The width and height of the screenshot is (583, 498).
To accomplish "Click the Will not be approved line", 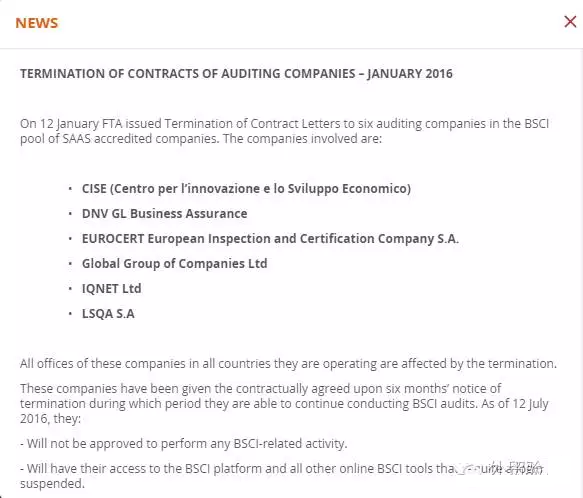I will coord(184,443).
